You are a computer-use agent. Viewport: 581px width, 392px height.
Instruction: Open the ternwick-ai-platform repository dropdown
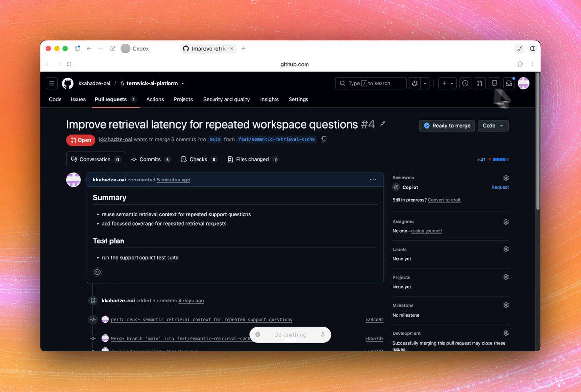click(x=152, y=83)
